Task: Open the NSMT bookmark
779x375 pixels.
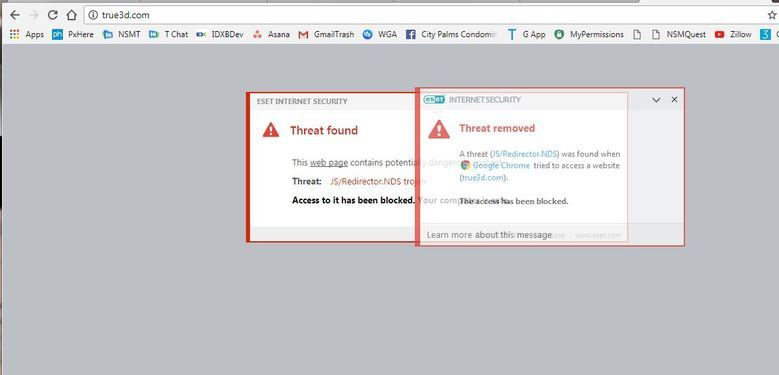Action: click(x=122, y=34)
